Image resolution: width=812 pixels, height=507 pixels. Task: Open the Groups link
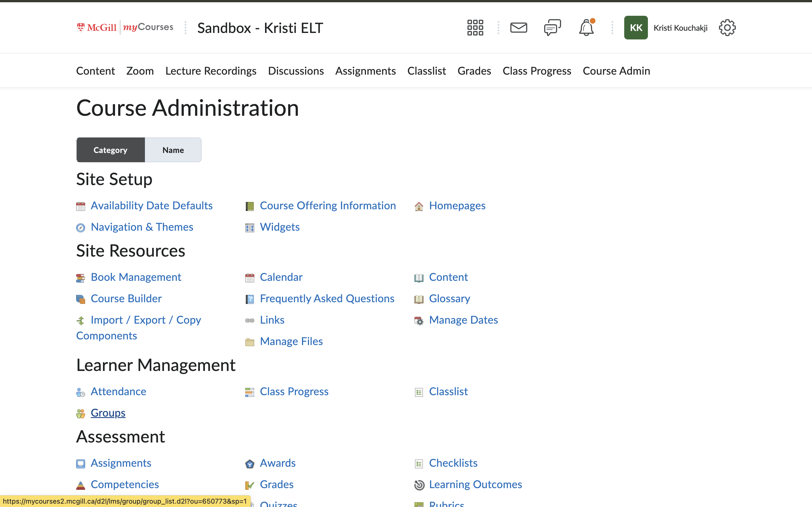coord(108,413)
